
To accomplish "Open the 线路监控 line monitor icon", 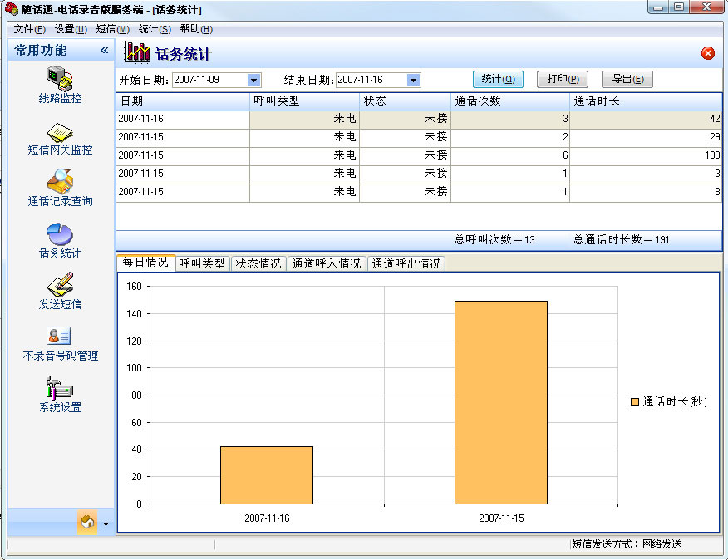I will (60, 80).
